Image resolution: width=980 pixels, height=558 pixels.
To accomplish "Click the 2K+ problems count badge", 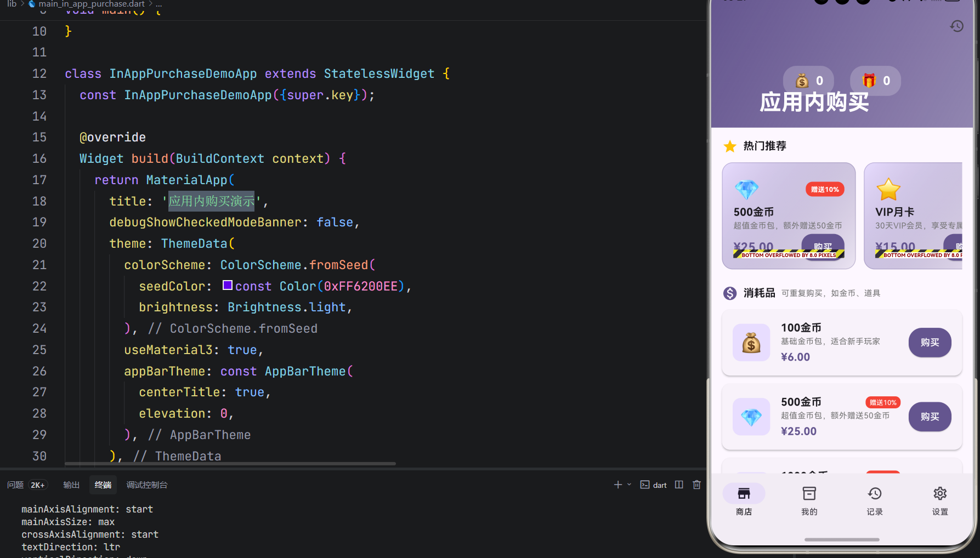I will [38, 485].
